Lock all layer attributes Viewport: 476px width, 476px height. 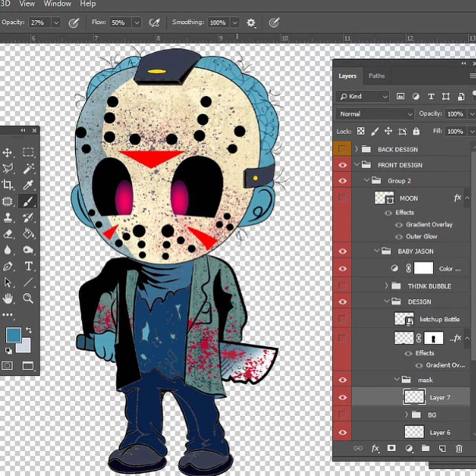[x=416, y=131]
